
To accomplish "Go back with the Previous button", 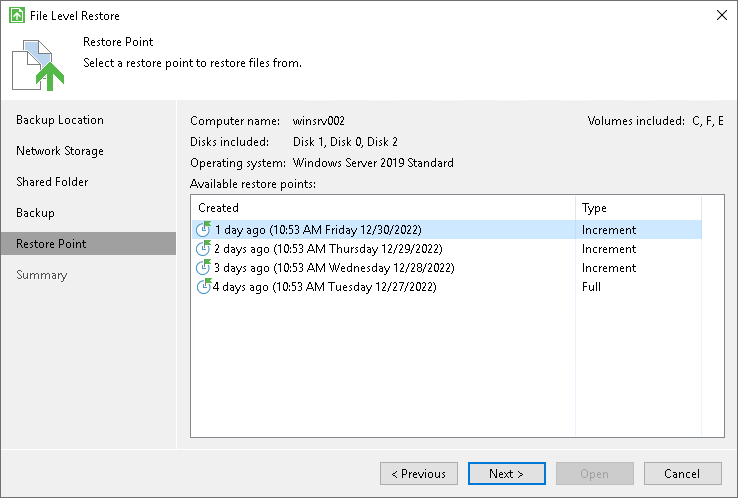I will coord(418,473).
